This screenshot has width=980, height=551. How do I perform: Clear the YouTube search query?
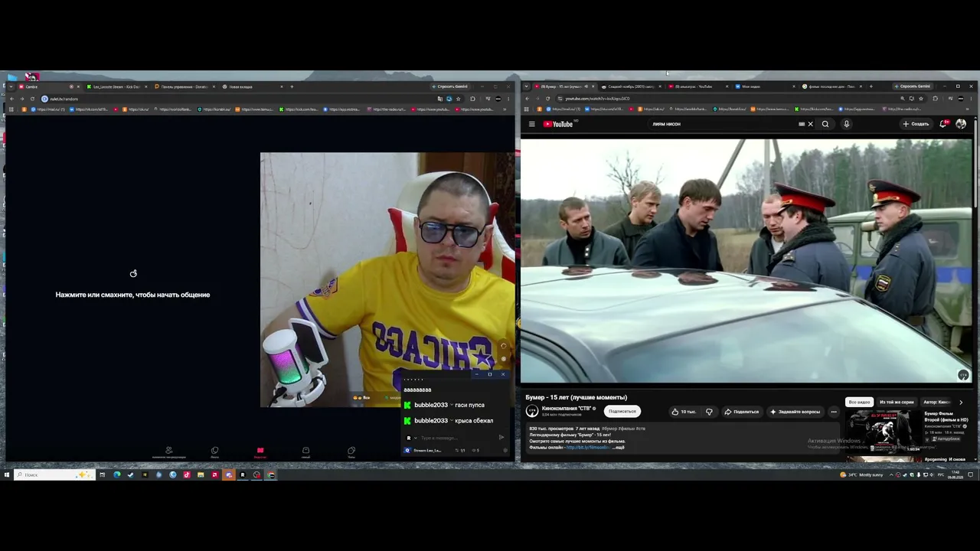click(x=811, y=124)
